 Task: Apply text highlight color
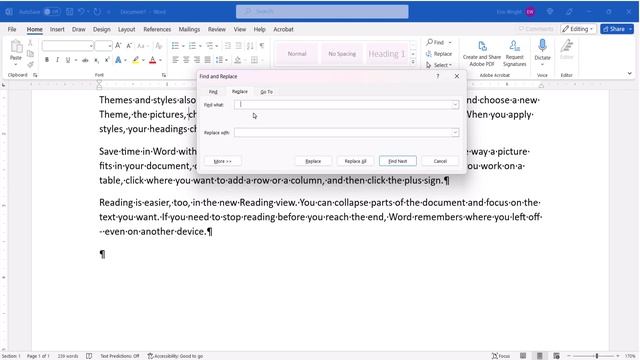pos(136,60)
